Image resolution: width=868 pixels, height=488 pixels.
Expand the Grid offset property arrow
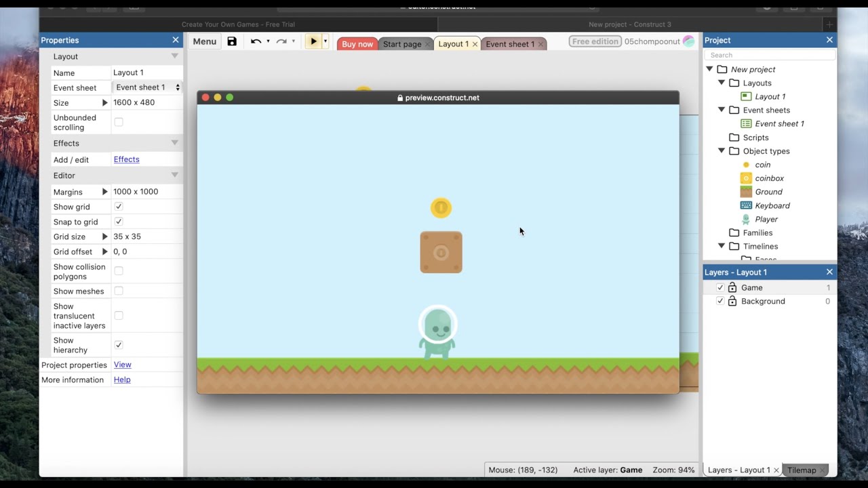pos(104,251)
